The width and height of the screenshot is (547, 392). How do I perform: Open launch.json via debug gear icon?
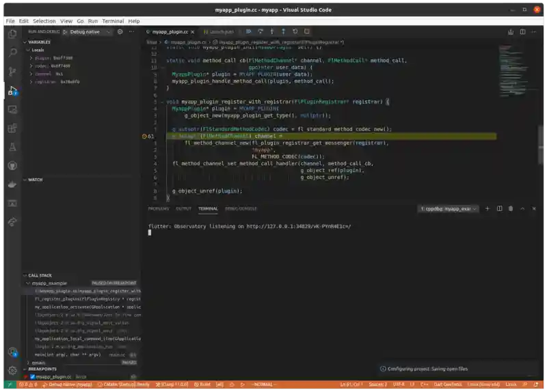coord(120,31)
